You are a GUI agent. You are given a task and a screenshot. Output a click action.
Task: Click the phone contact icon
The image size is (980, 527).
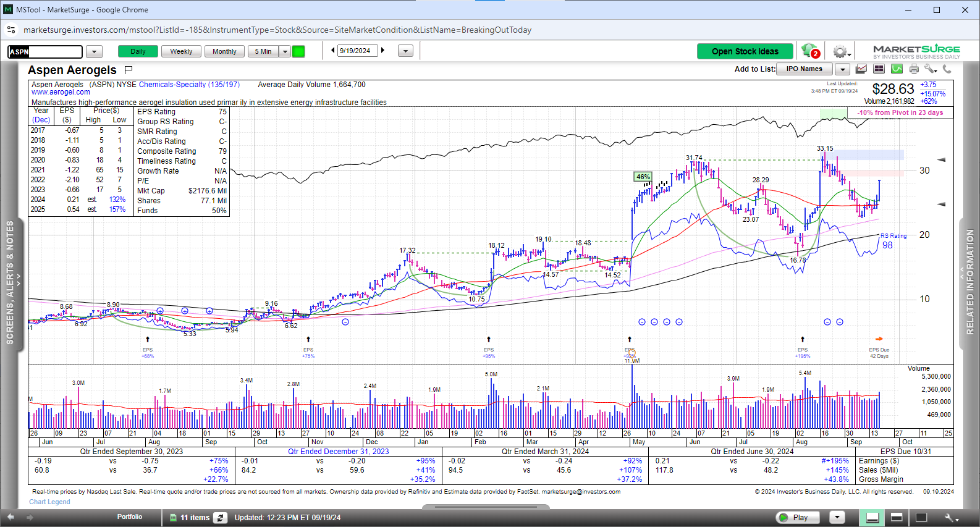(947, 69)
